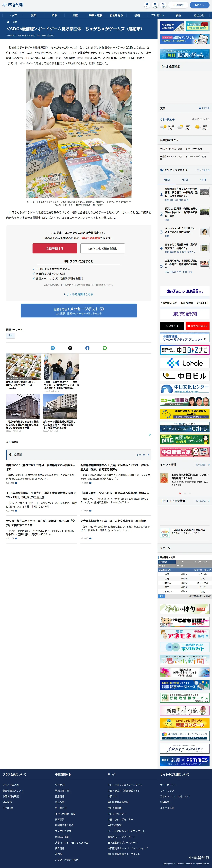Select the 1カ月 ranking tab
Image resolution: width=212 pixels, height=868 pixels.
pos(203,180)
